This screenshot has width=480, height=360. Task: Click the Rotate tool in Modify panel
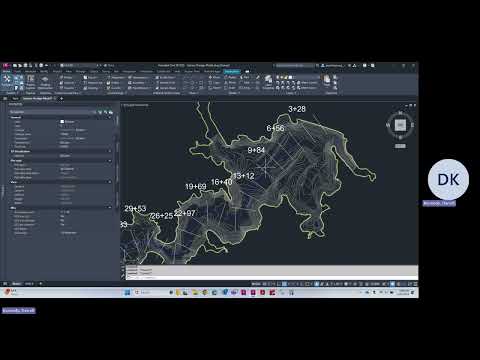[x=231, y=77]
